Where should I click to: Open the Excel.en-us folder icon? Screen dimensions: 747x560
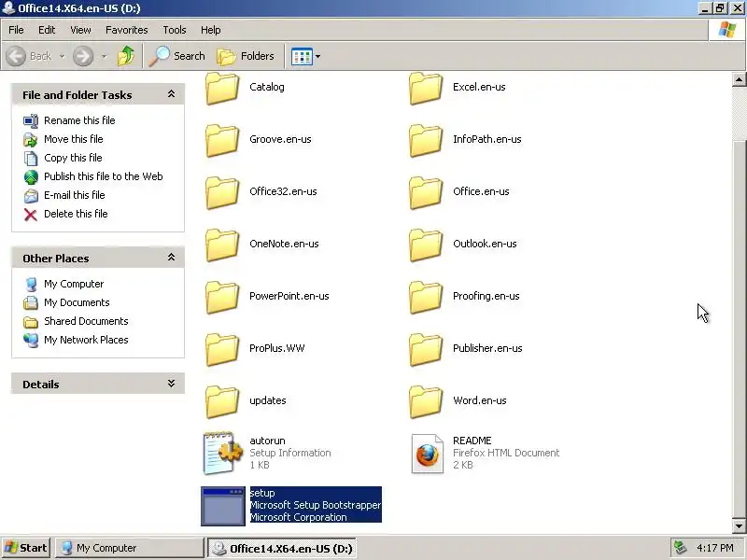426,88
